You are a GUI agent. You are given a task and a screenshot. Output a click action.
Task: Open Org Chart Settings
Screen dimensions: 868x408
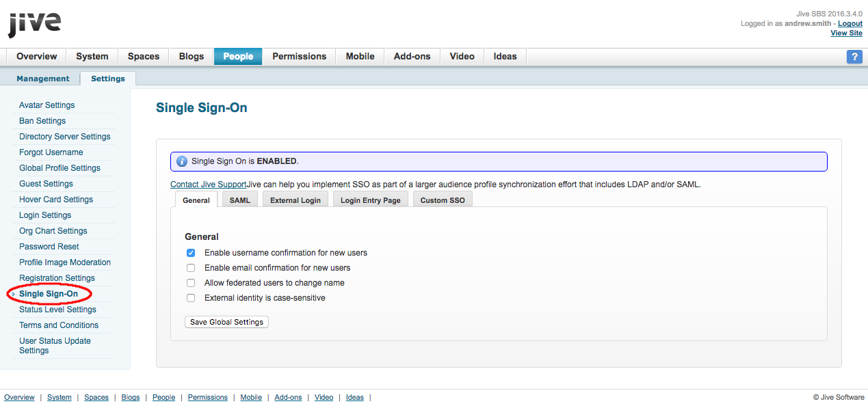click(53, 231)
